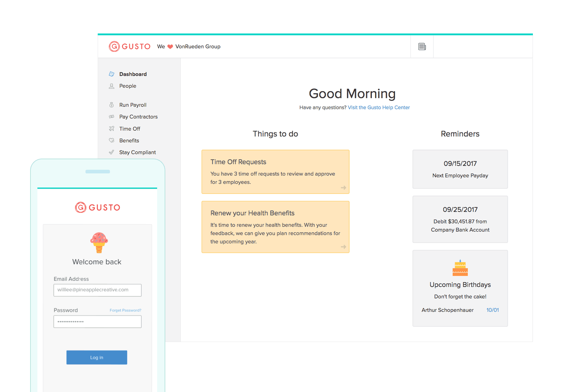Visit the Gusto Help Center link

(x=379, y=107)
